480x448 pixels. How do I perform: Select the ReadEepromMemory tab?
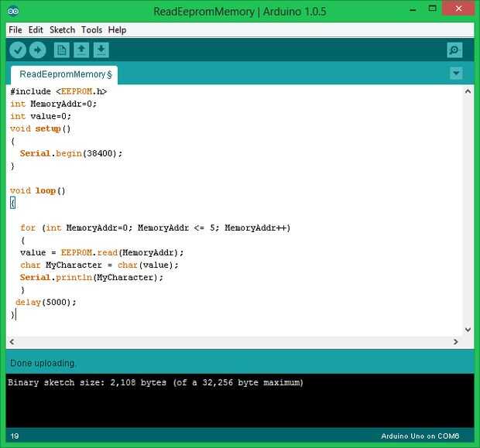click(64, 74)
